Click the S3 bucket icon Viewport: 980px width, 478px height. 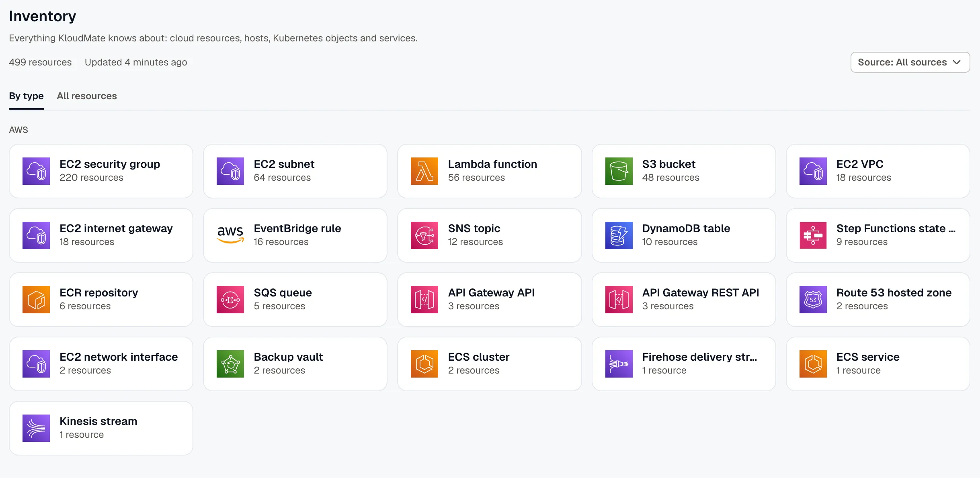tap(619, 171)
